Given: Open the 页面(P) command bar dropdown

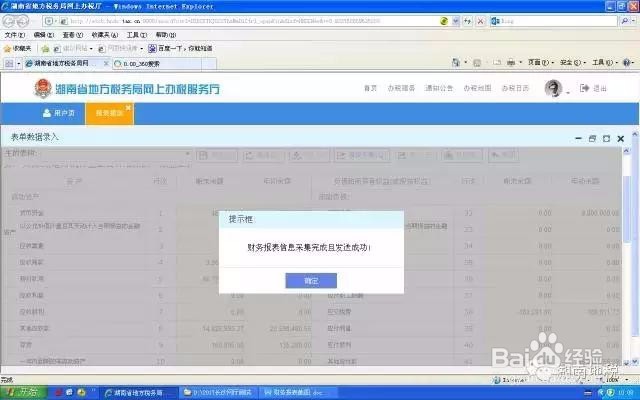Looking at the screenshot, I should pos(541,62).
